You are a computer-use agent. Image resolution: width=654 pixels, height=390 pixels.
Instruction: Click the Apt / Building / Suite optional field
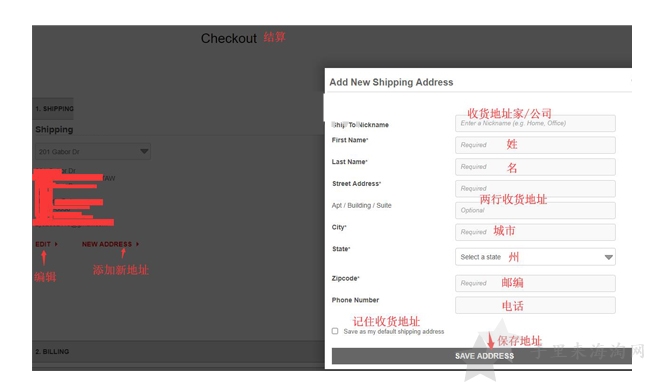(x=535, y=210)
